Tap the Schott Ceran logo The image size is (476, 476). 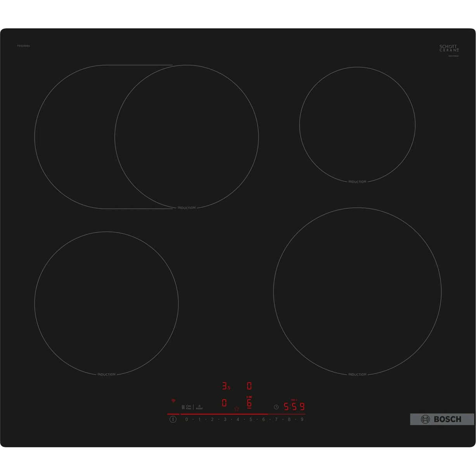click(449, 48)
